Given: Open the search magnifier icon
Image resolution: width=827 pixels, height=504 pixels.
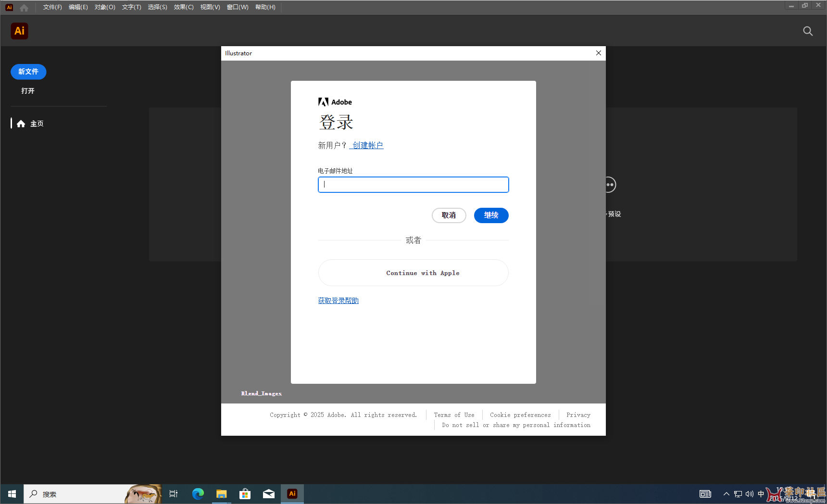Looking at the screenshot, I should [x=808, y=31].
